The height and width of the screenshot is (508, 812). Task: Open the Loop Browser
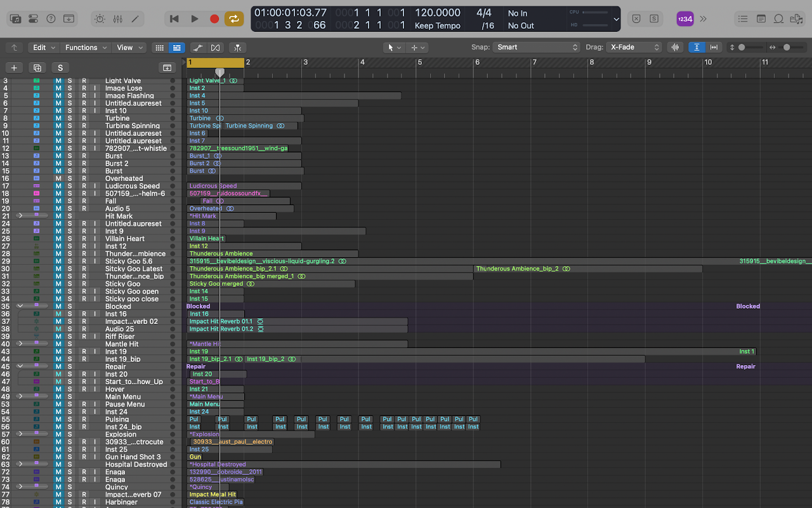pyautogui.click(x=779, y=19)
